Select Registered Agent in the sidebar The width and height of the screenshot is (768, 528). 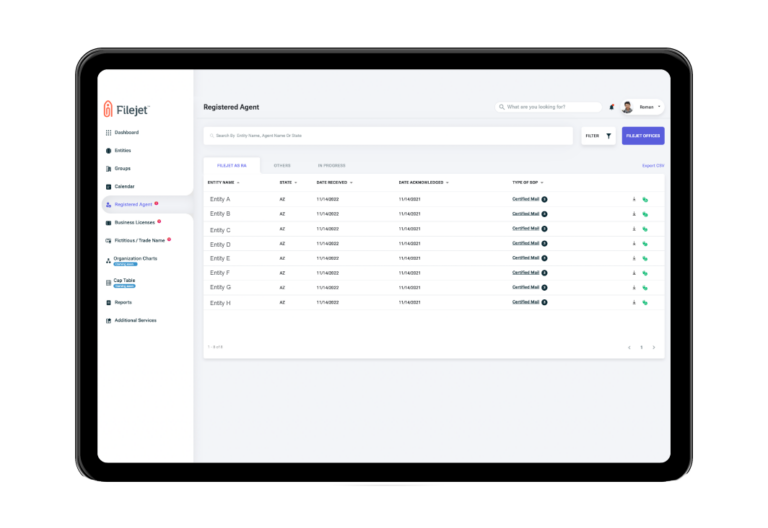click(132, 204)
